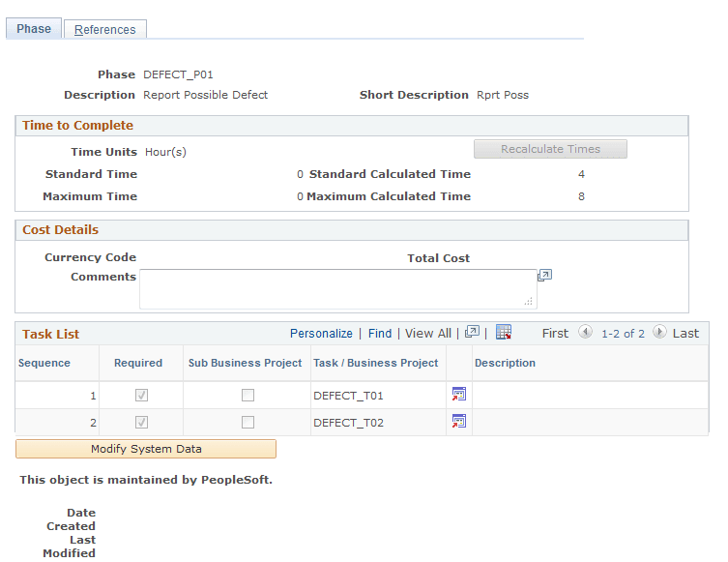Click the Rprt Poss short description

click(503, 95)
